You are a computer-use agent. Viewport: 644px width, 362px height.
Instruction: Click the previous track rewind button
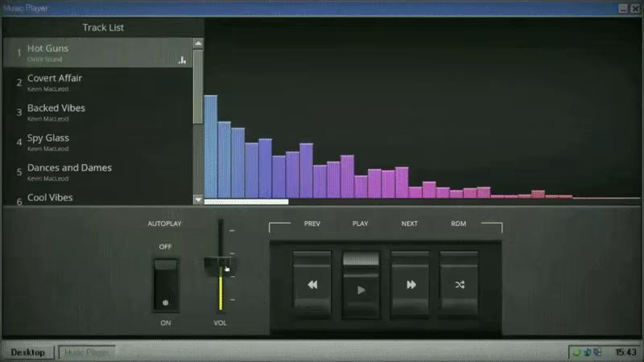pos(312,285)
